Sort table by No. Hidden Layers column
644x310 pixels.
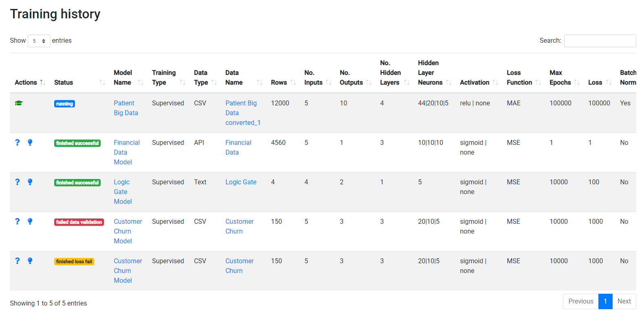tap(394, 73)
